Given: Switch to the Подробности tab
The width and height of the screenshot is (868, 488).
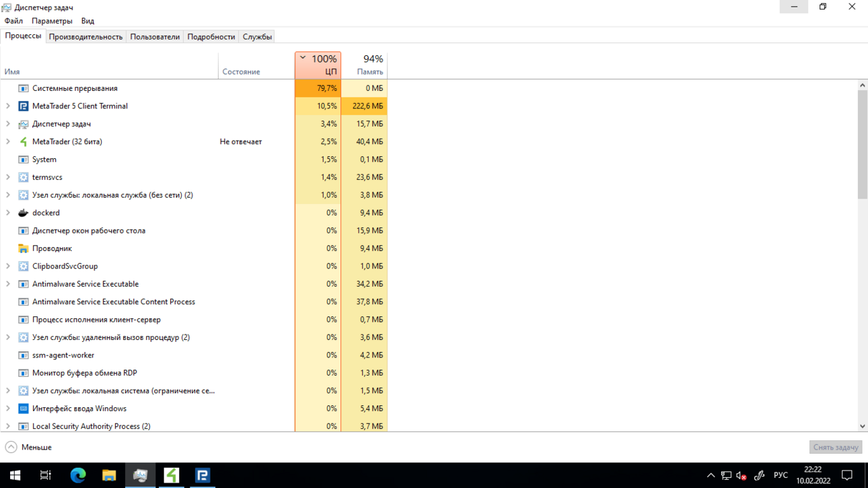Looking at the screenshot, I should click(x=211, y=36).
